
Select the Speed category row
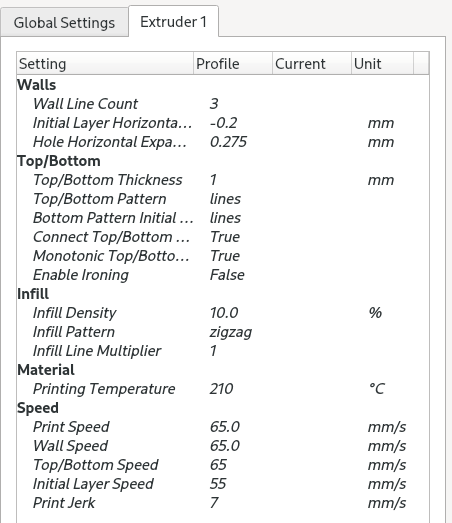223,408
